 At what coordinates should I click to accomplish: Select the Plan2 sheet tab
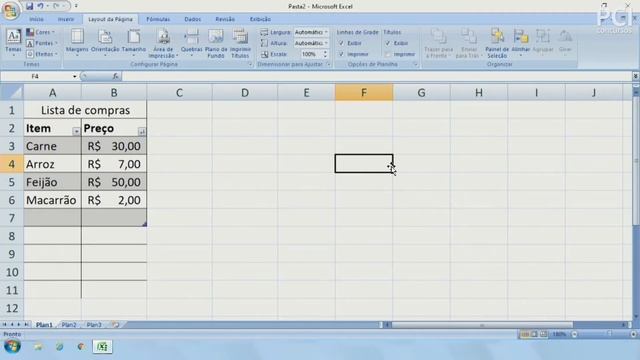[x=69, y=325]
